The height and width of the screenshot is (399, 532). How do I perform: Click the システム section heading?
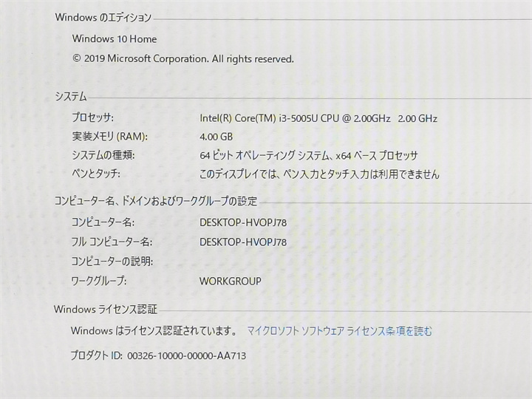(71, 97)
